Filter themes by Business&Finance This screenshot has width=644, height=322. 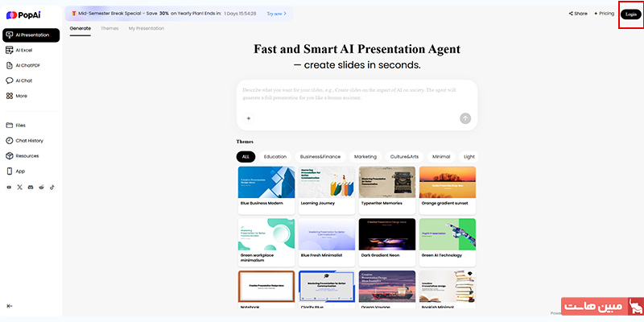click(320, 157)
